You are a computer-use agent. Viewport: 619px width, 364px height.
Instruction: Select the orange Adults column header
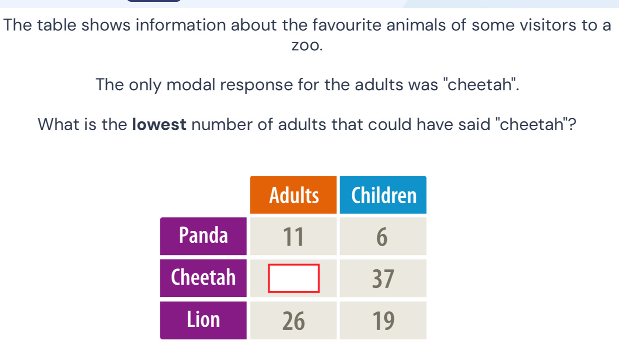pyautogui.click(x=293, y=195)
